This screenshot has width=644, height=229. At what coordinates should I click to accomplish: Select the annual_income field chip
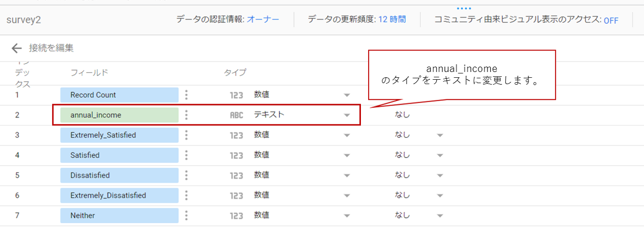click(119, 115)
